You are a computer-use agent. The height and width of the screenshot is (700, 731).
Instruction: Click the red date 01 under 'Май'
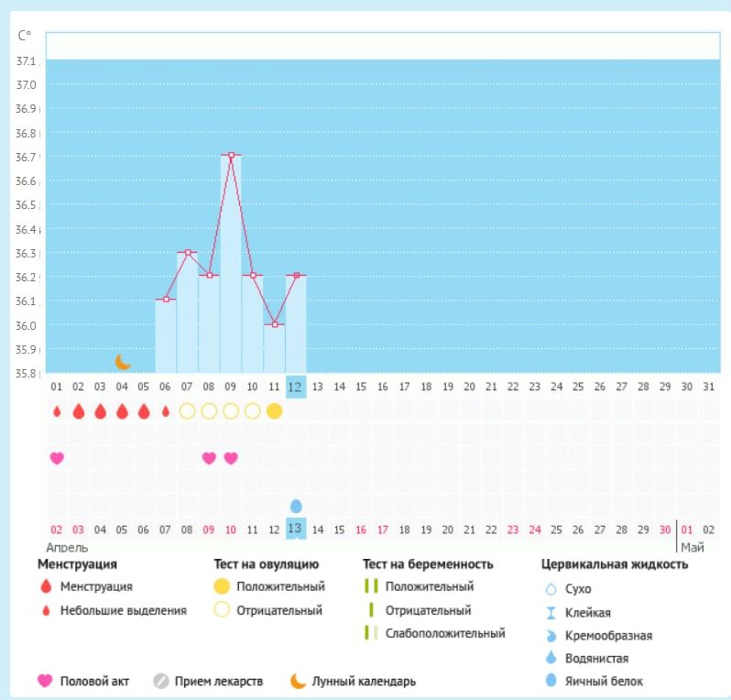point(687,529)
